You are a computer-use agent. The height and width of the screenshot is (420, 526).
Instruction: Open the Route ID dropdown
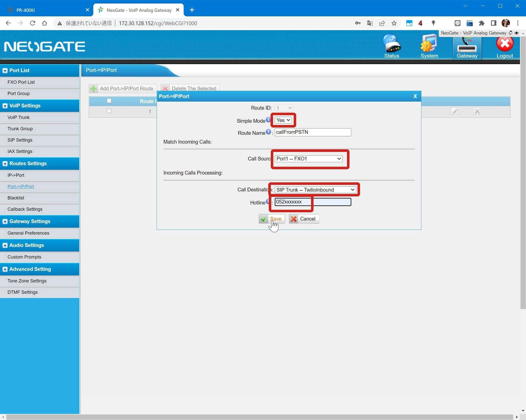click(x=284, y=108)
